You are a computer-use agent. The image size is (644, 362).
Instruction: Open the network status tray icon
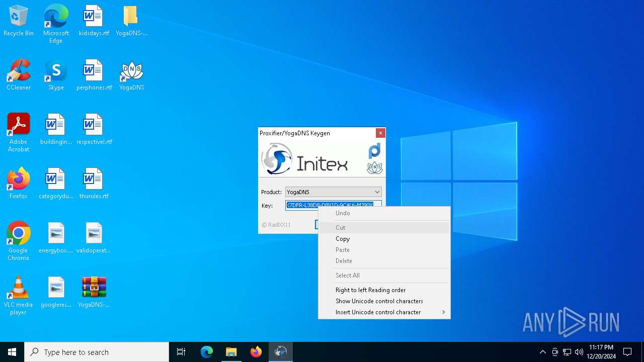(x=567, y=352)
